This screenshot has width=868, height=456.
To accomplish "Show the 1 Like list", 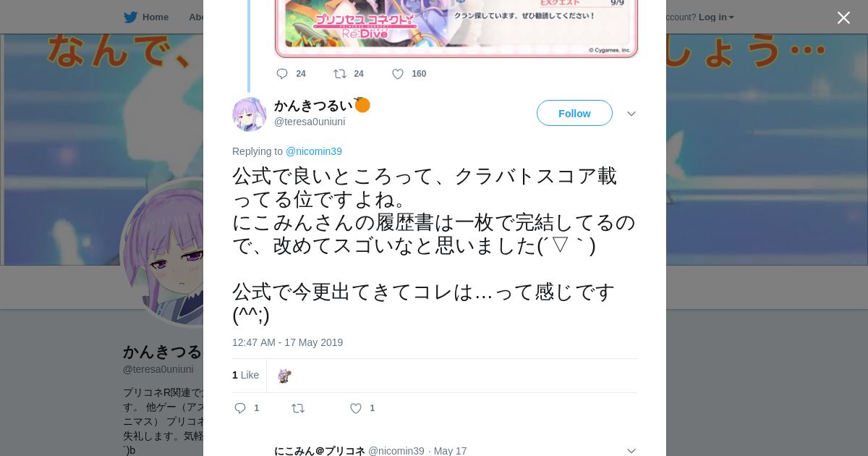I will (x=245, y=375).
